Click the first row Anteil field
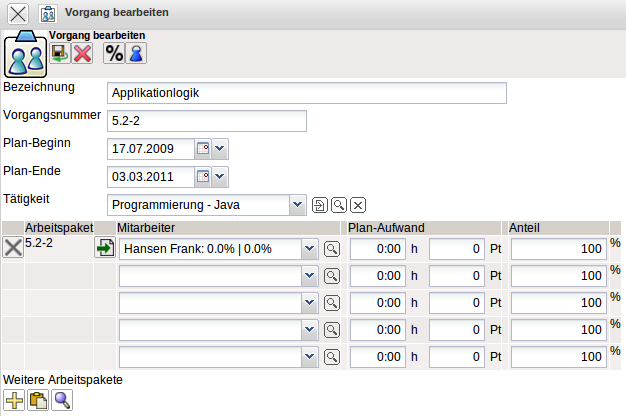 (558, 249)
